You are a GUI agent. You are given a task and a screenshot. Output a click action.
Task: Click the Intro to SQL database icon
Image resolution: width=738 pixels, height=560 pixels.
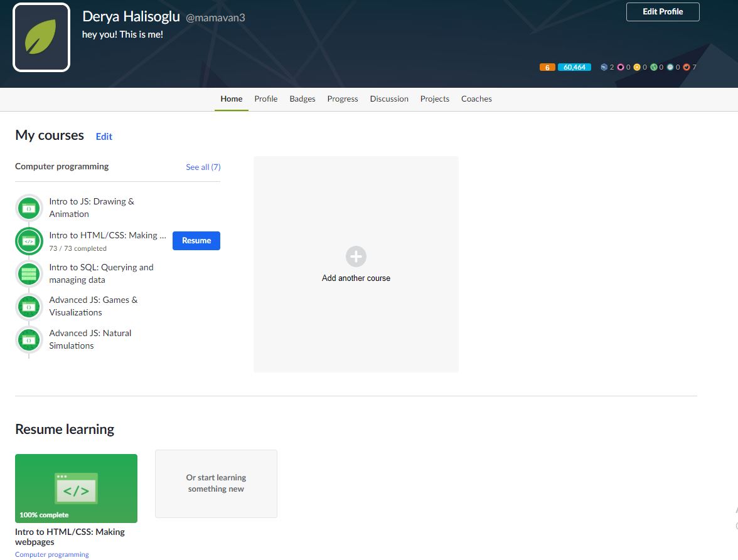29,273
